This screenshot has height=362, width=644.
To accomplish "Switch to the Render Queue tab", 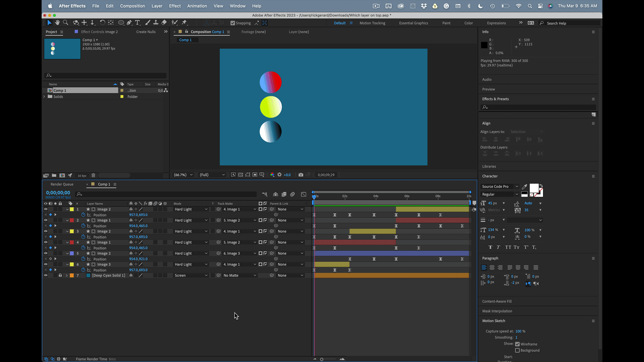I will click(x=62, y=184).
